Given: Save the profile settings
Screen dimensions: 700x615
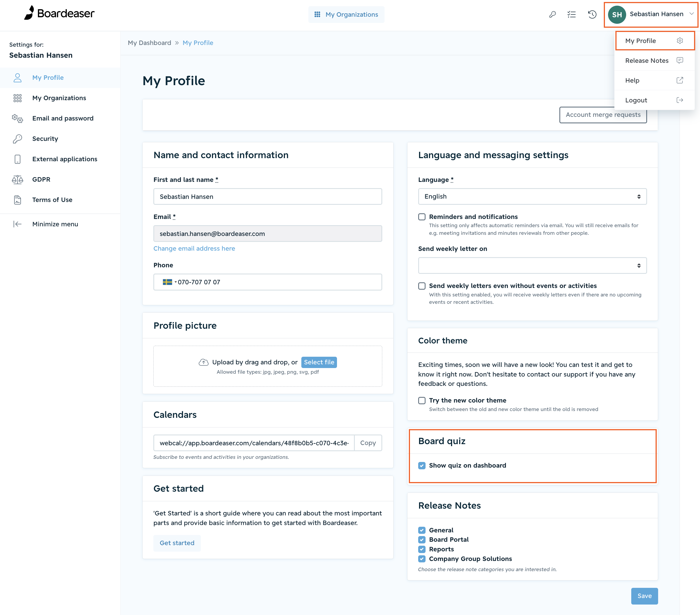Looking at the screenshot, I should pyautogui.click(x=644, y=596).
